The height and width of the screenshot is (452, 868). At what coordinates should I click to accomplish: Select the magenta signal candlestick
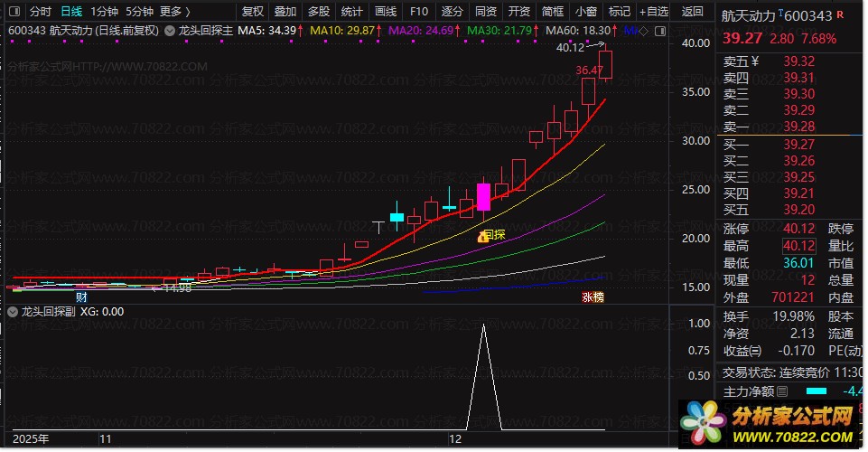483,197
